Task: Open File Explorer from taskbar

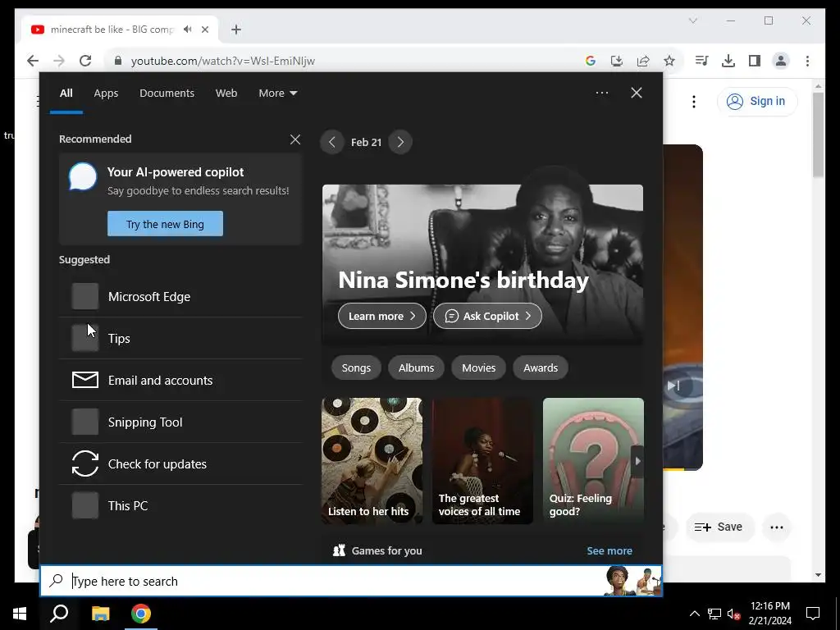Action: pyautogui.click(x=100, y=614)
